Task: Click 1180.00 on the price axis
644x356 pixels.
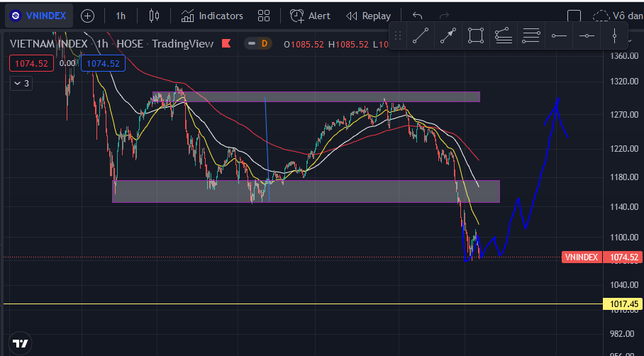Action: 624,177
